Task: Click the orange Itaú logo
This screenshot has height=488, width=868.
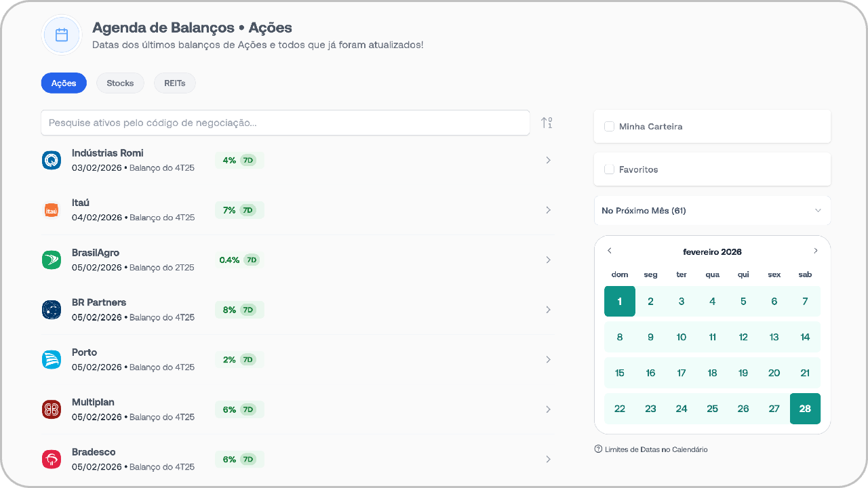Action: click(x=52, y=210)
